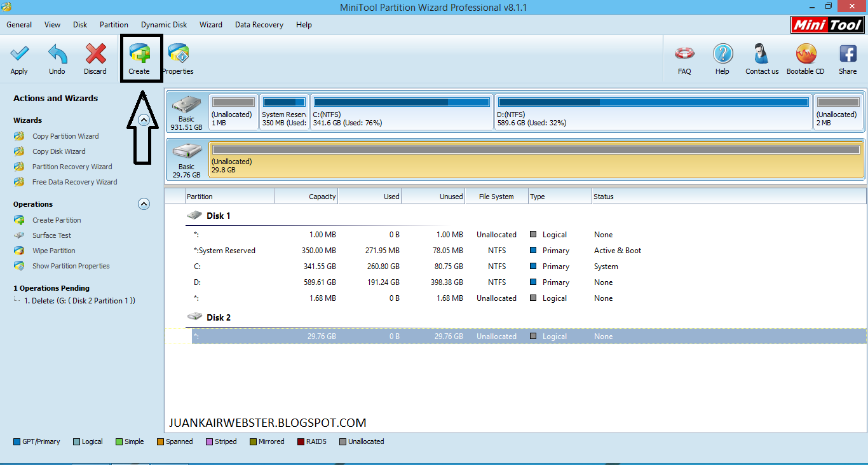Select pending operation Delete G: Disk 2 Partition 1

pyautogui.click(x=79, y=301)
